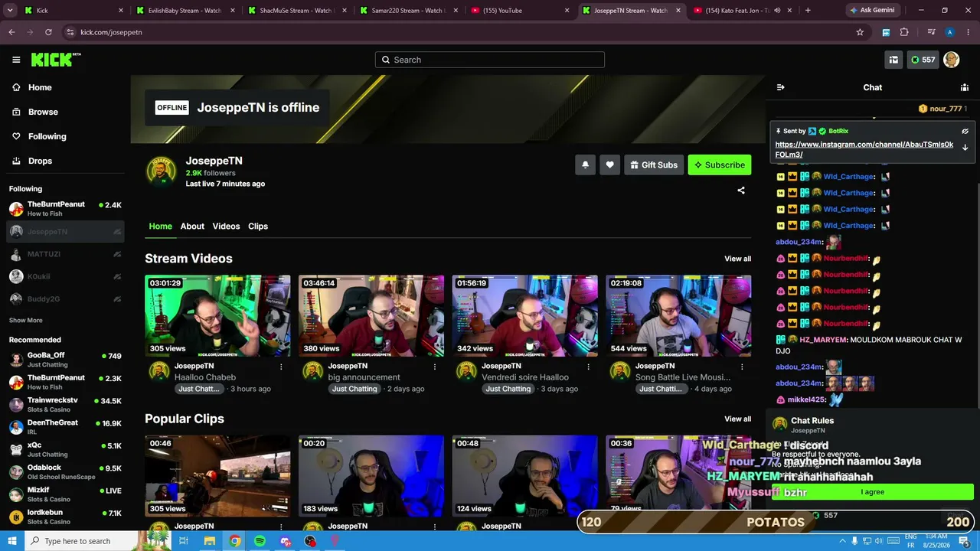Open TheBurntPeanut in the Following list
Screen dimensions: 980x551
[65, 209]
